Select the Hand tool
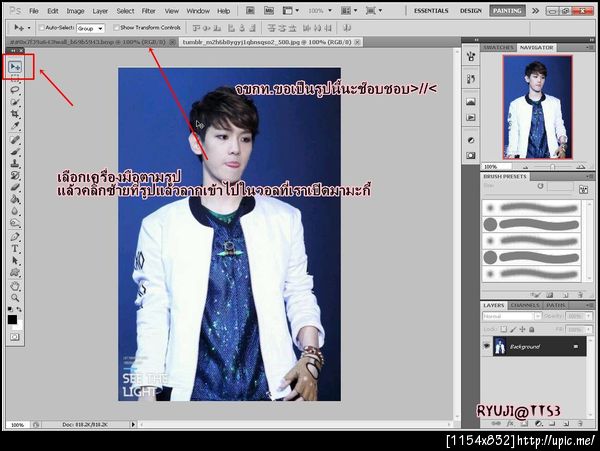 pyautogui.click(x=15, y=286)
